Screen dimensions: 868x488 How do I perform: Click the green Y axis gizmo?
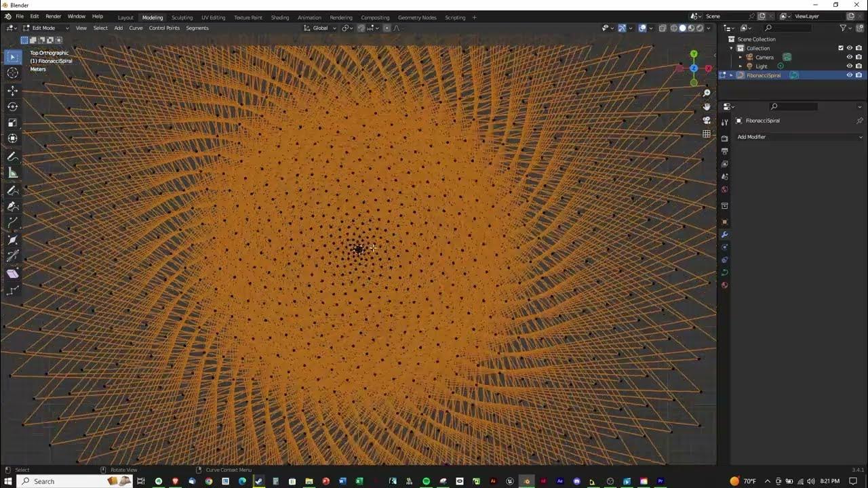point(694,54)
